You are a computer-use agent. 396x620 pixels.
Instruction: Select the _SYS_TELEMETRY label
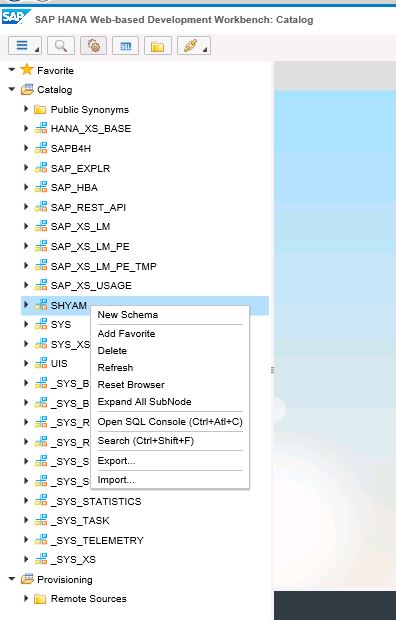97,541
